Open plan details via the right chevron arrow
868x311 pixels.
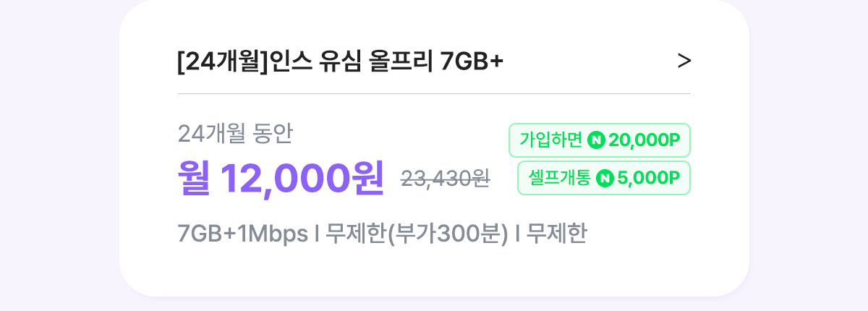[x=684, y=62]
